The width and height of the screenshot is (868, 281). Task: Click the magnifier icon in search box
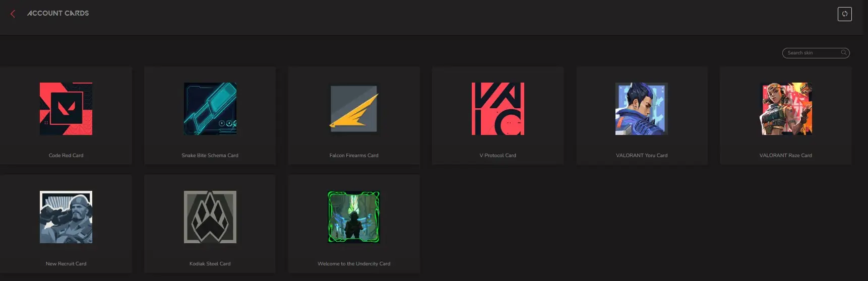click(843, 52)
